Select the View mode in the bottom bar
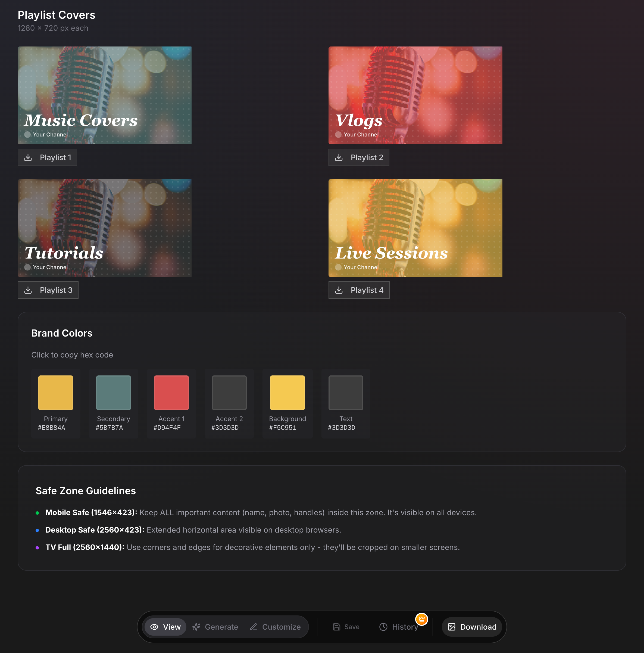Image resolution: width=644 pixels, height=653 pixels. coord(165,627)
